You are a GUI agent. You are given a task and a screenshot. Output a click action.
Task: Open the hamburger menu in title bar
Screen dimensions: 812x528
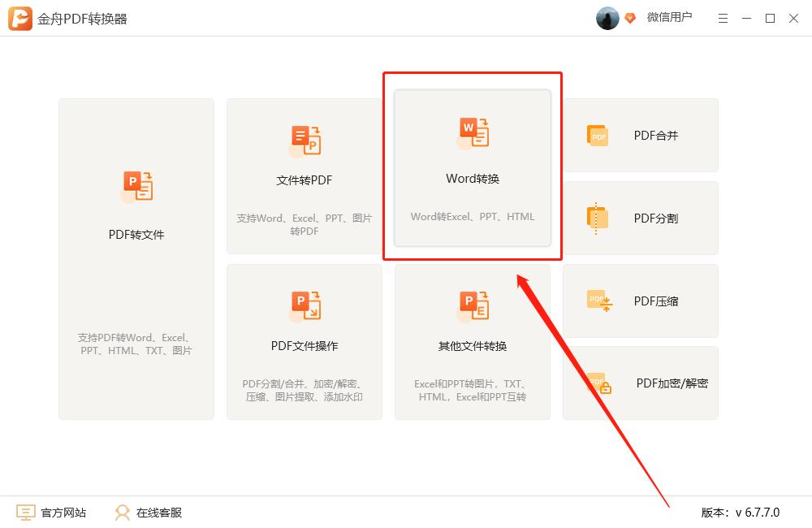point(723,18)
